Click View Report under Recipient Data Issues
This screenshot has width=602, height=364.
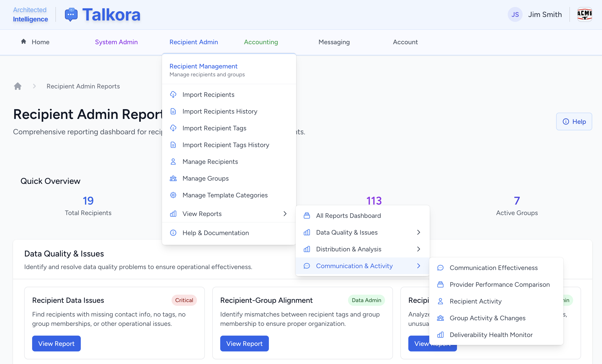click(x=56, y=344)
